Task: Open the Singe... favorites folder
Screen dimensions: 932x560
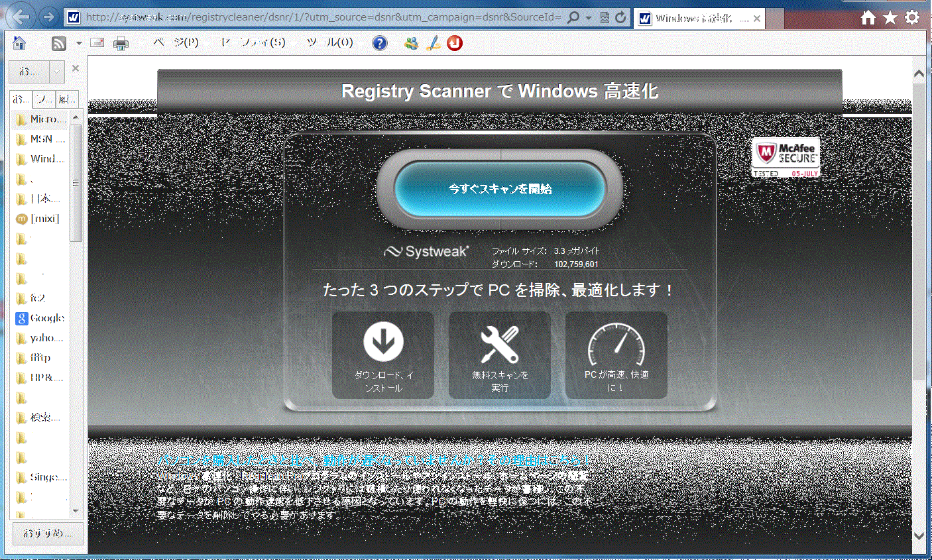Action: point(41,477)
